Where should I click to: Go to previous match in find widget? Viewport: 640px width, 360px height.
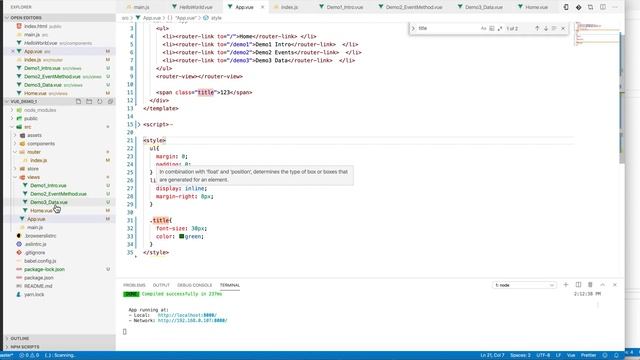click(x=537, y=28)
